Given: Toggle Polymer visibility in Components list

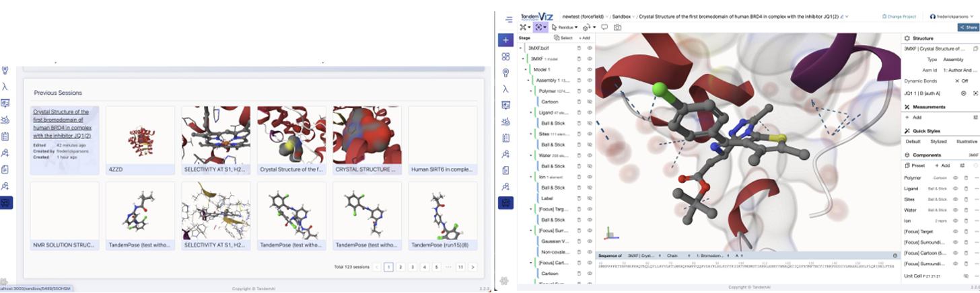Looking at the screenshot, I should (x=955, y=178).
